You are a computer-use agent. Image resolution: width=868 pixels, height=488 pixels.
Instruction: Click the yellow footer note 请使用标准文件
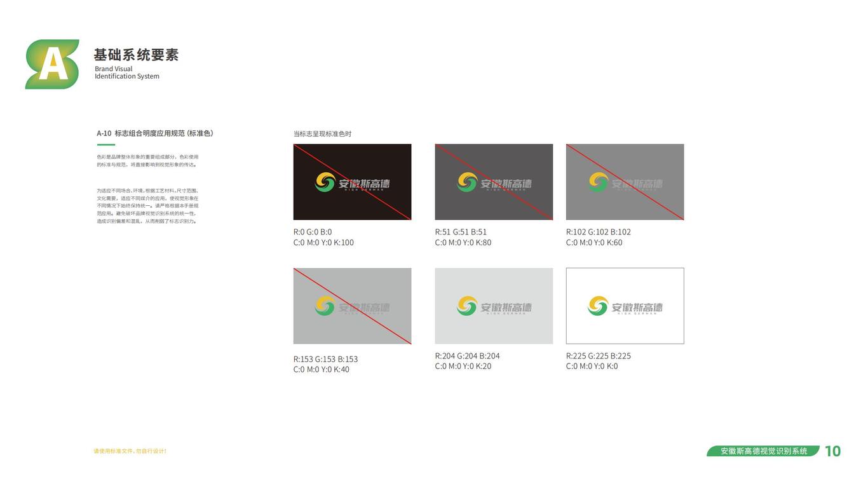pos(130,451)
